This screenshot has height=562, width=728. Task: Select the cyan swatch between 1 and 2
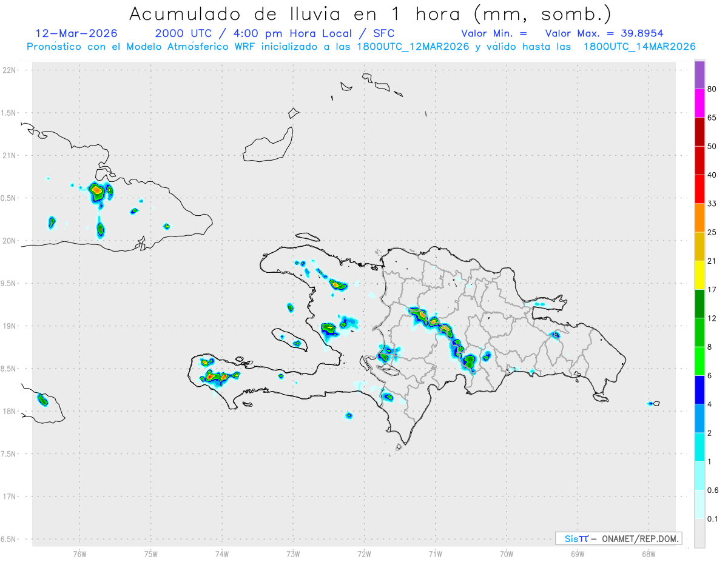pyautogui.click(x=699, y=447)
